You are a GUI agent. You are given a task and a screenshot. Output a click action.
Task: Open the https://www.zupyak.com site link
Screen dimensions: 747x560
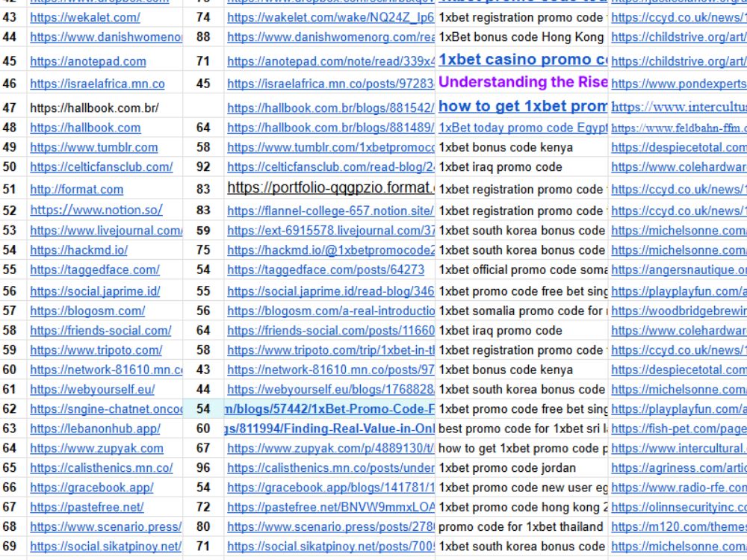point(96,448)
